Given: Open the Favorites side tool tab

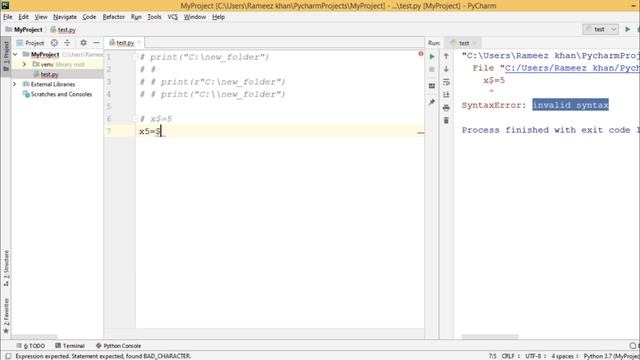Looking at the screenshot, I should pos(6,315).
